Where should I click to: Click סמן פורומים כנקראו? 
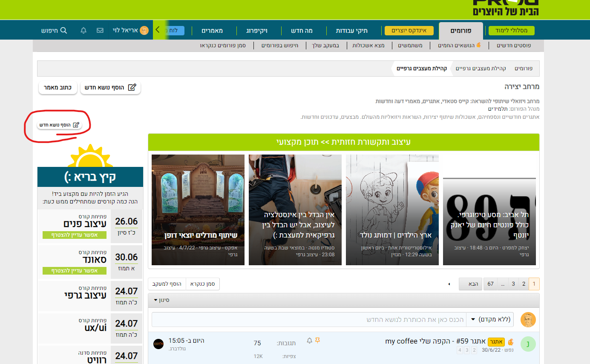(x=223, y=45)
